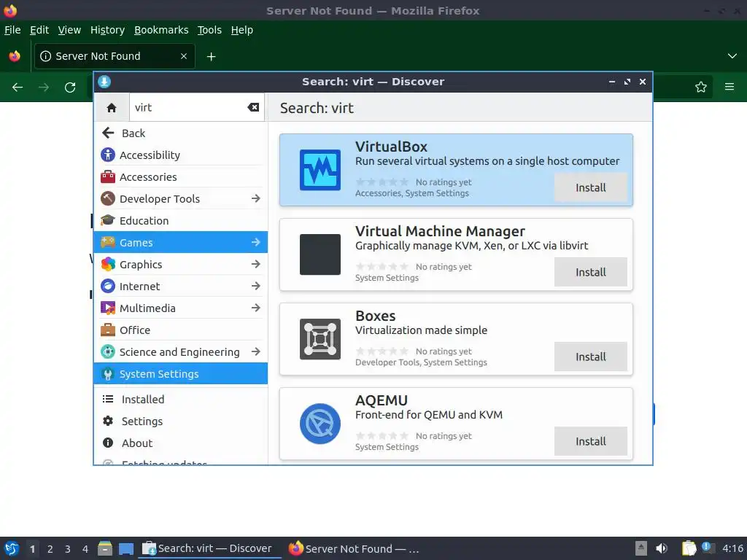Click VirtualBox rating stars
747x560 pixels.
(382, 182)
